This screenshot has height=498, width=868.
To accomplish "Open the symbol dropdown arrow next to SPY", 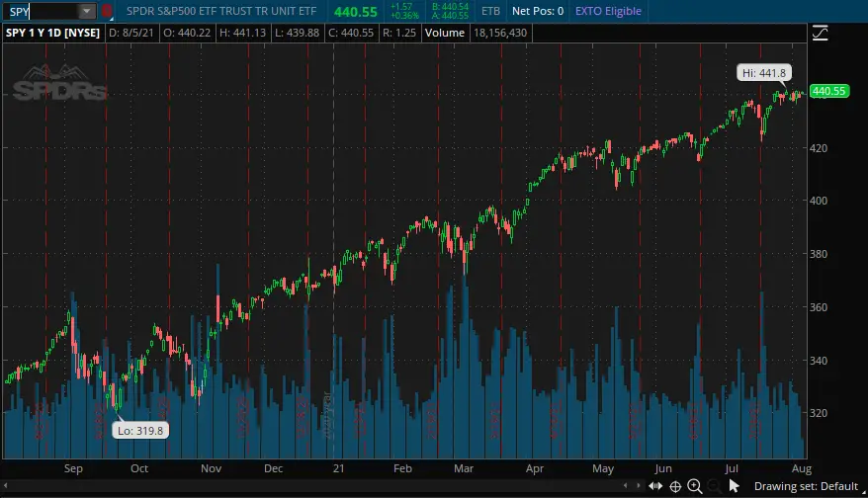I will (x=86, y=11).
